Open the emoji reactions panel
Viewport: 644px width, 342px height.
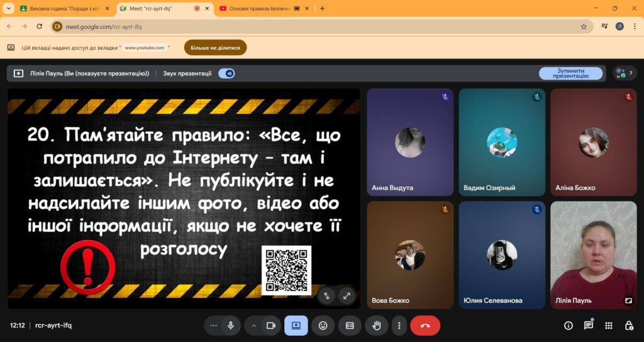pyautogui.click(x=323, y=326)
